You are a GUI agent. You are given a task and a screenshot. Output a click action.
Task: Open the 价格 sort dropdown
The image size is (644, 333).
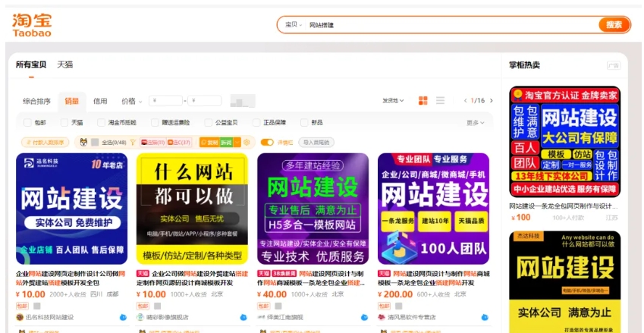pos(132,101)
